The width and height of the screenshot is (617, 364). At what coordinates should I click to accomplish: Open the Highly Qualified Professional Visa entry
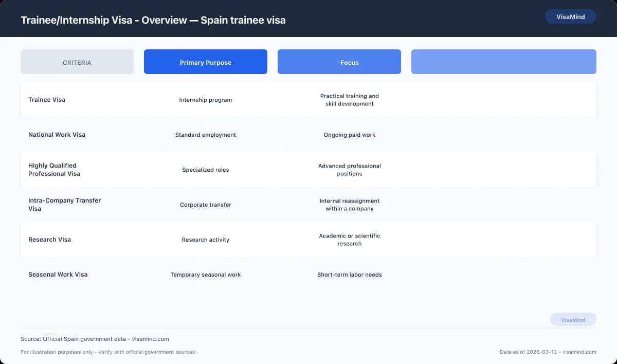tap(54, 170)
